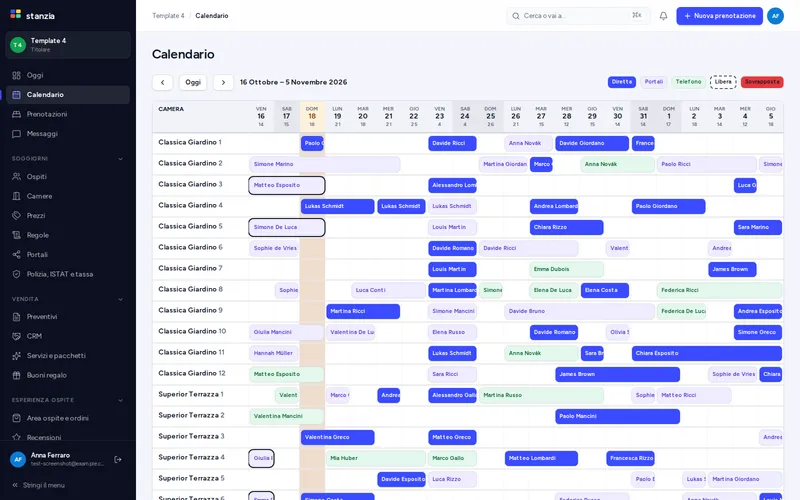The height and width of the screenshot is (500, 800).
Task: Click the T4 Template 4 badge
Action: [18, 45]
